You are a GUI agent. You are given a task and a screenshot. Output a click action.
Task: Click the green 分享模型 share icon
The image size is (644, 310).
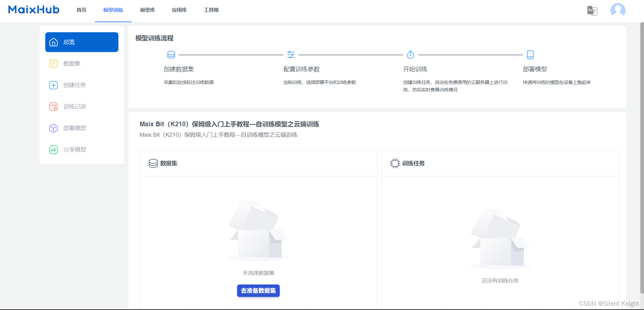point(54,149)
